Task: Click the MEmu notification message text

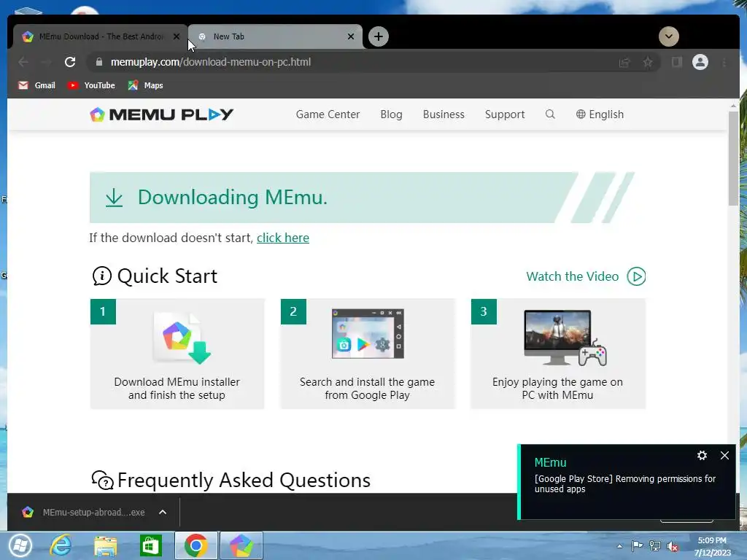Action: (x=625, y=484)
